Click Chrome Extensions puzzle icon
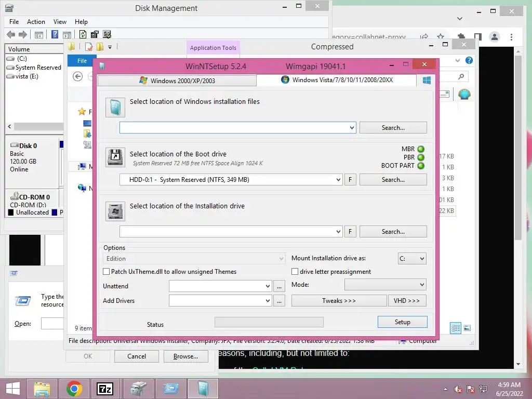 coord(461,37)
